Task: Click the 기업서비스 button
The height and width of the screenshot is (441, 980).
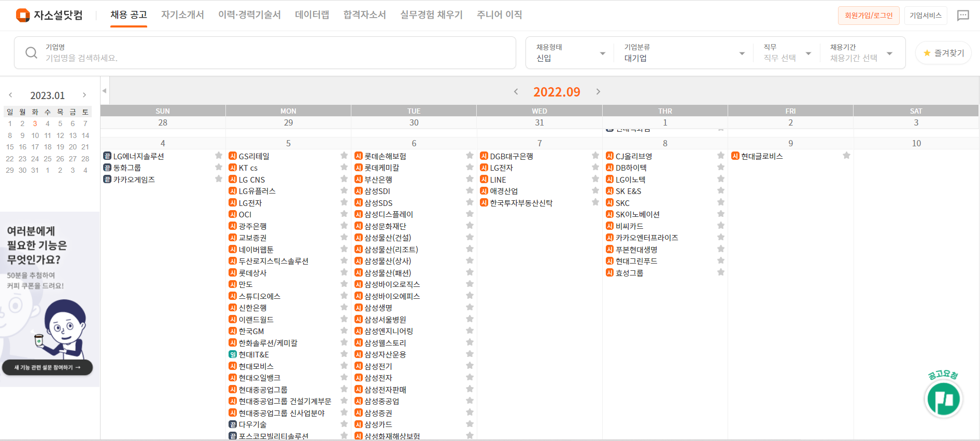Action: (x=926, y=16)
